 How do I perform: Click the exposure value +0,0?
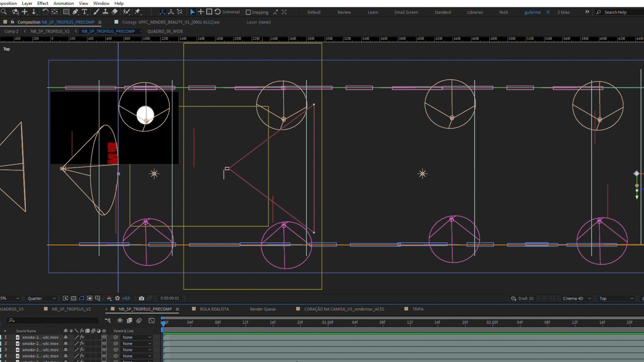[x=126, y=298]
